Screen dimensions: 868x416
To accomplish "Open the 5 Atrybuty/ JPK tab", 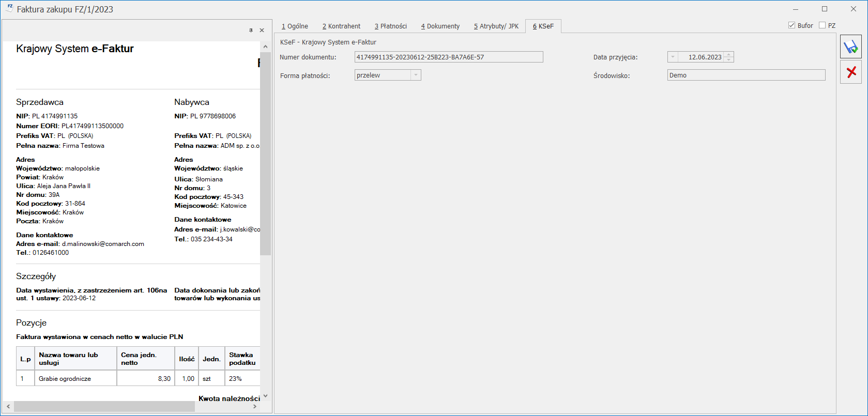I will click(496, 26).
